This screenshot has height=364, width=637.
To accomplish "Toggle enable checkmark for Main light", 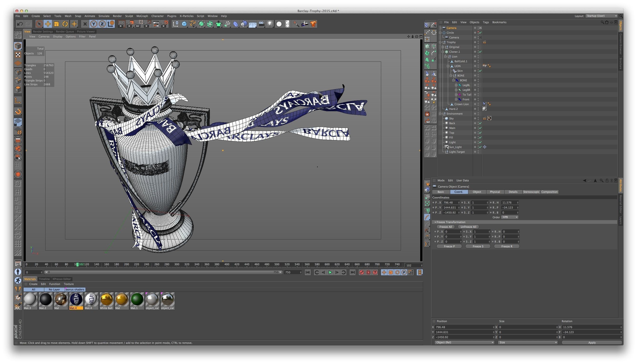I will coord(480,128).
